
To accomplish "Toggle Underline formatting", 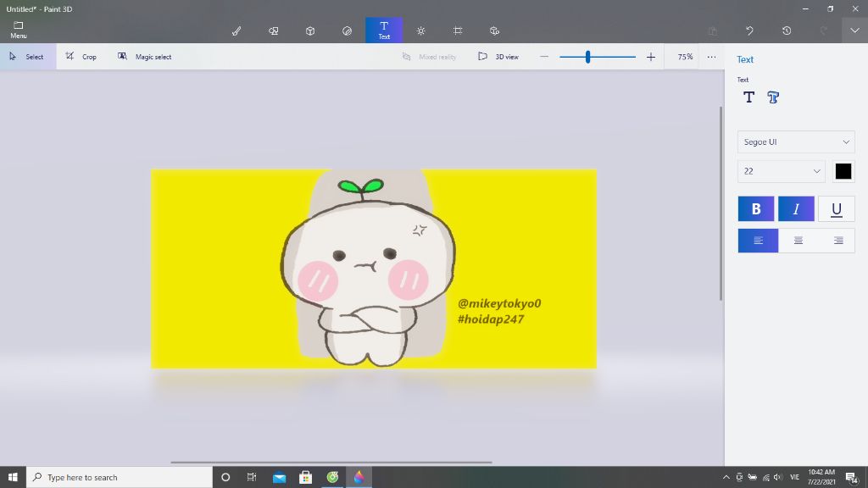I will [837, 208].
